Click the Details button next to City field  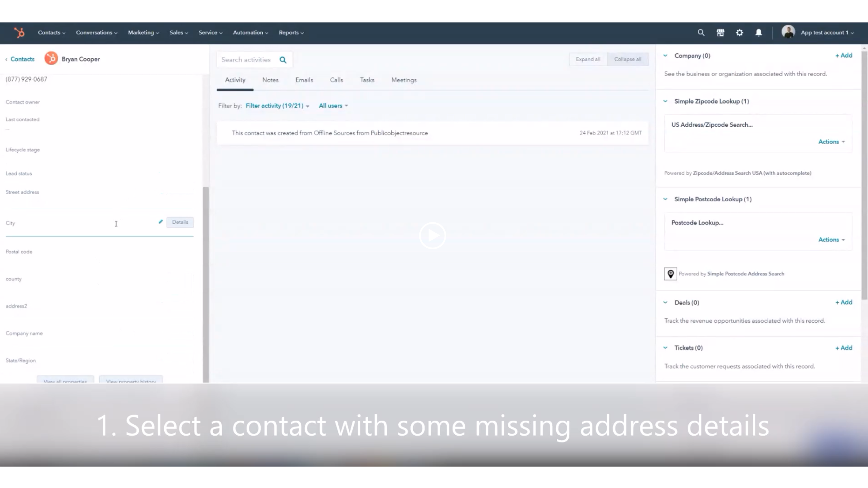click(180, 222)
